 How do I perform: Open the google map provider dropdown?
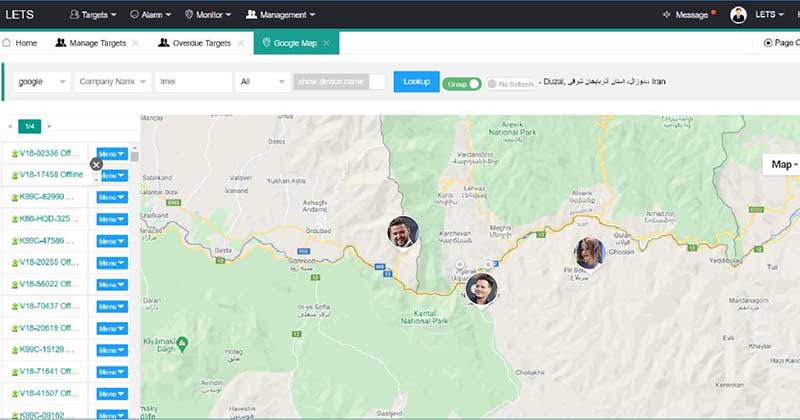click(44, 82)
